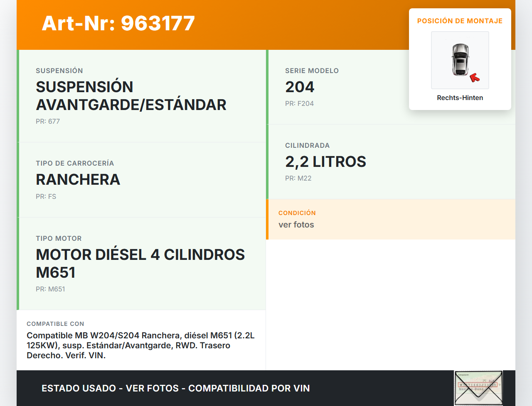Open the VIN label thumbnail in footer
532x406 pixels.
(x=478, y=388)
